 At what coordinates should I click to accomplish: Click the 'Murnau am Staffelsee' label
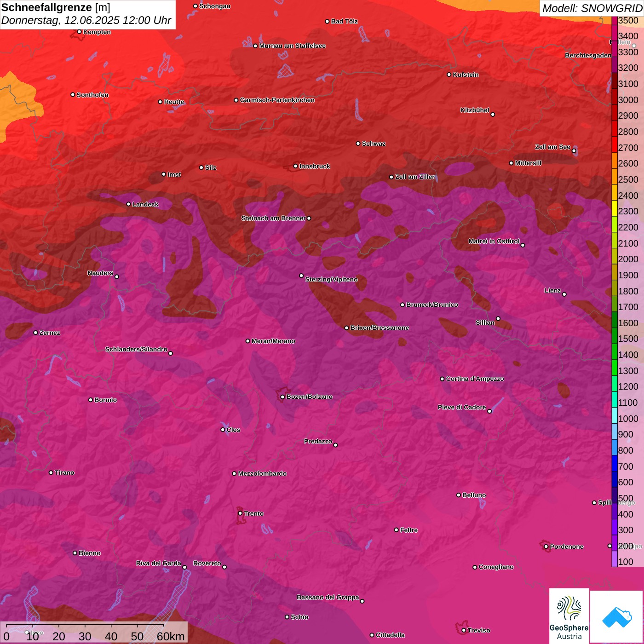click(x=292, y=46)
